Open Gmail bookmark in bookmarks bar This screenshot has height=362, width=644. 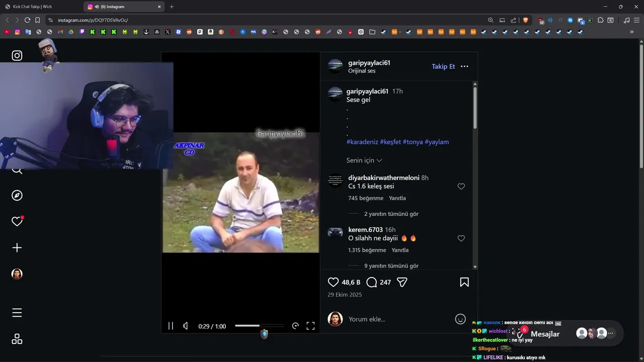pos(60,32)
